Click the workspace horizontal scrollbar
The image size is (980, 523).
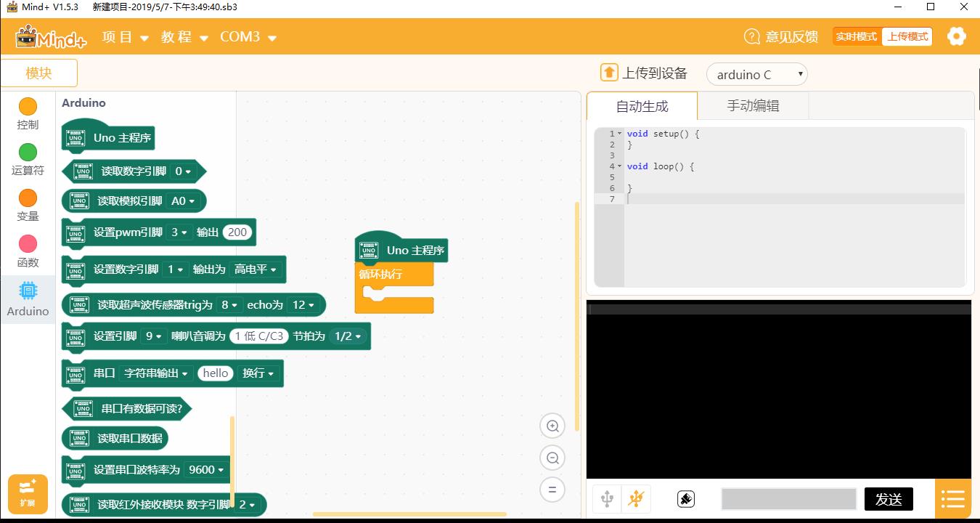coord(409,514)
